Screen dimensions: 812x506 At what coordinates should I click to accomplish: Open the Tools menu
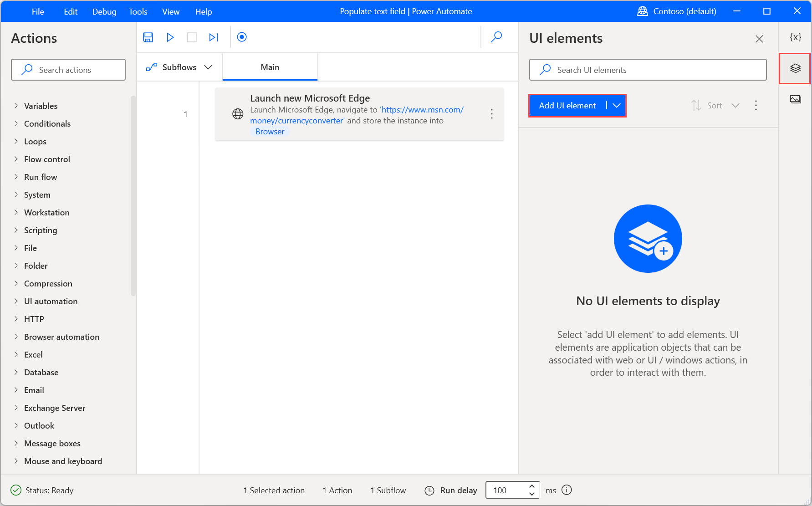point(138,11)
